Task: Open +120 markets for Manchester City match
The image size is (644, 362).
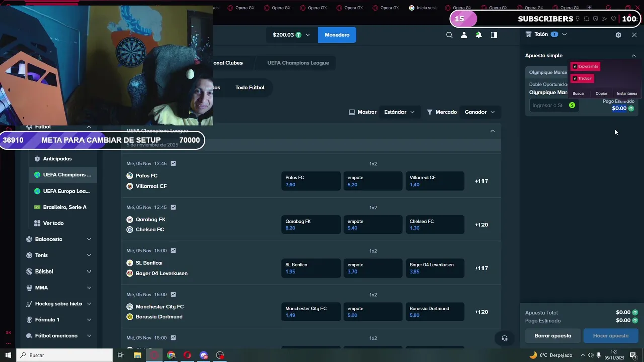Action: [481, 312]
